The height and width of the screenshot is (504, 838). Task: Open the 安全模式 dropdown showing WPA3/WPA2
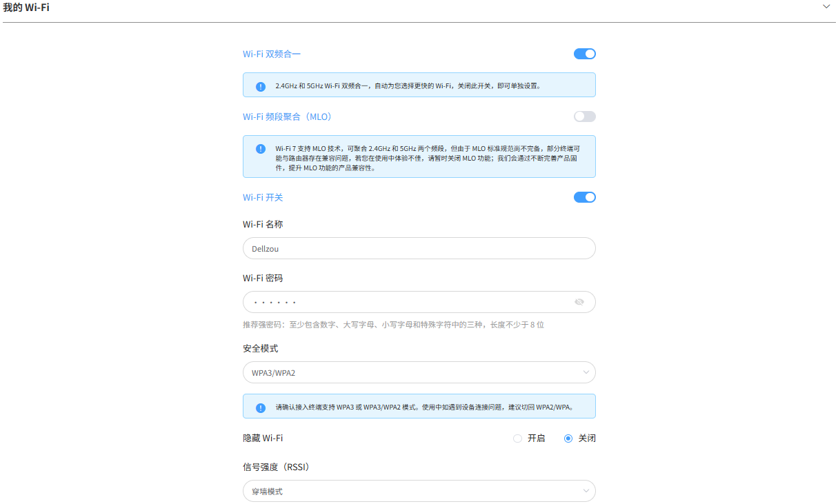pyautogui.click(x=419, y=372)
